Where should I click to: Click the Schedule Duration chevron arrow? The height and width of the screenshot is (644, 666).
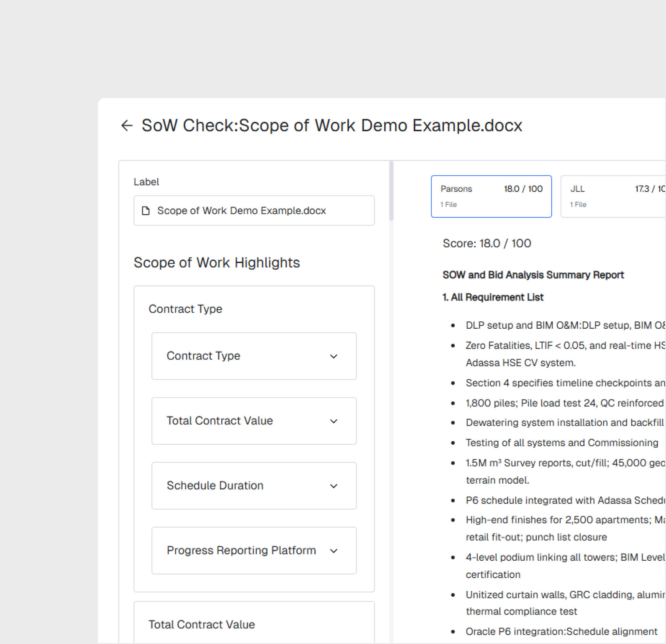click(334, 486)
